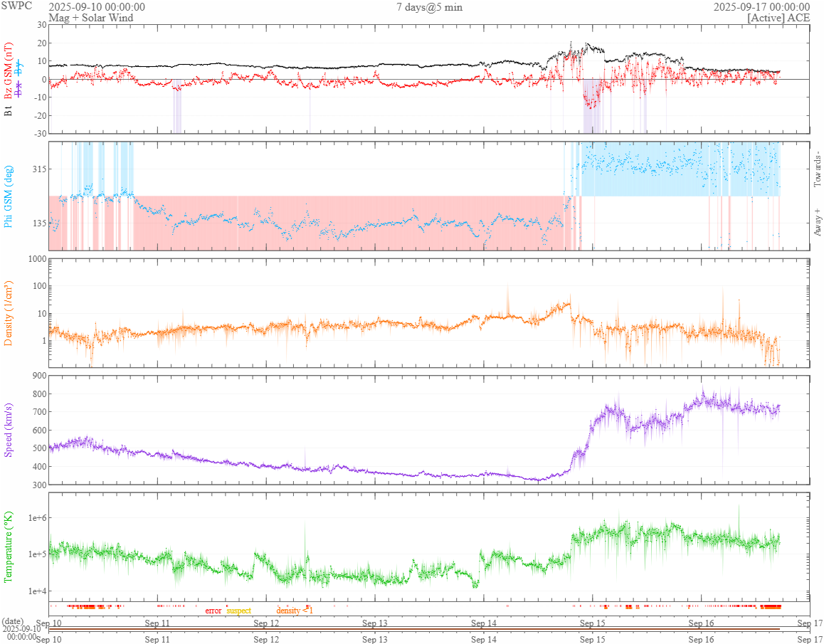The width and height of the screenshot is (824, 644).
Task: Click the 'Away +' sector label
Action: (x=817, y=223)
